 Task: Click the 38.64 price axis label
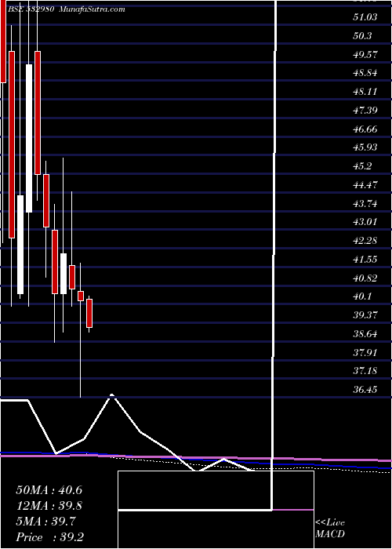[365, 333]
